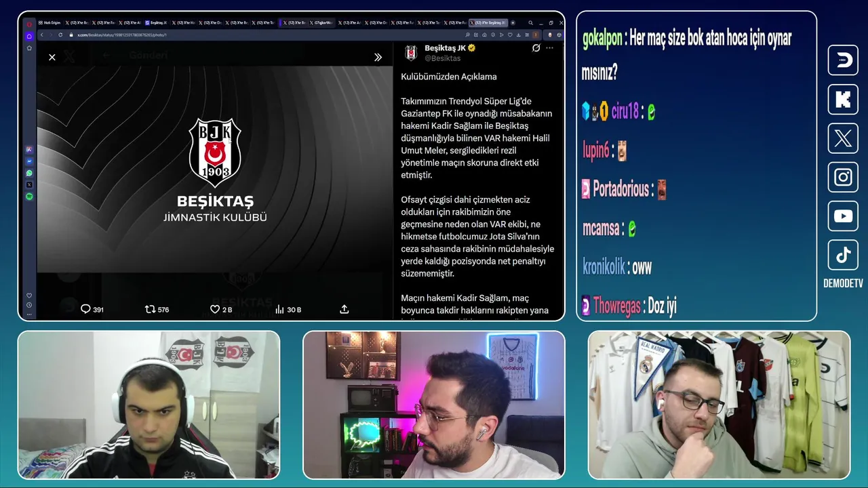Click the @Besiktas handle
Image resolution: width=868 pixels, height=488 pixels.
point(442,58)
